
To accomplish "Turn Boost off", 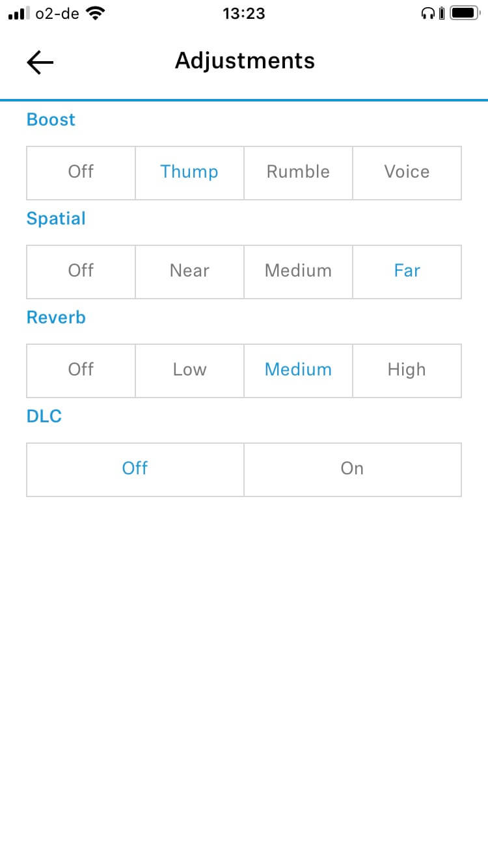I will pos(81,172).
